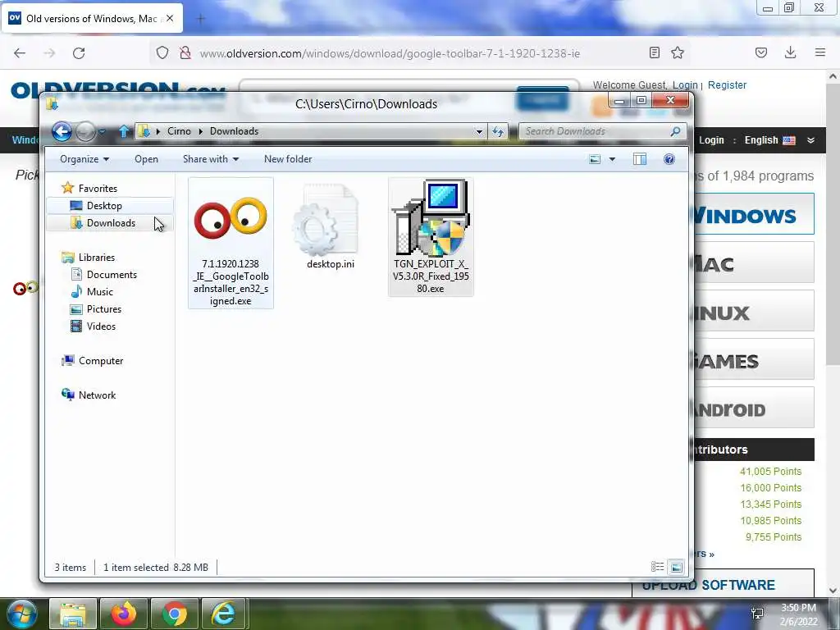Image resolution: width=840 pixels, height=630 pixels.
Task: Click Open in Explorer toolbar
Action: pyautogui.click(x=146, y=159)
